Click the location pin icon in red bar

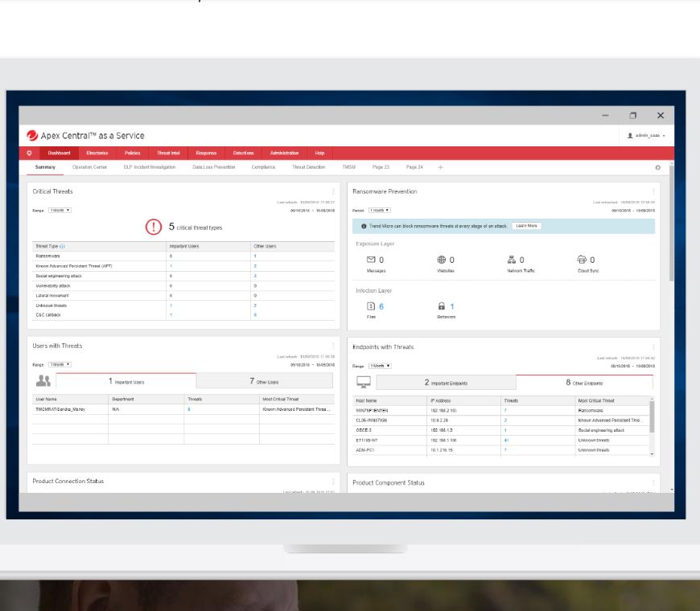(29, 153)
